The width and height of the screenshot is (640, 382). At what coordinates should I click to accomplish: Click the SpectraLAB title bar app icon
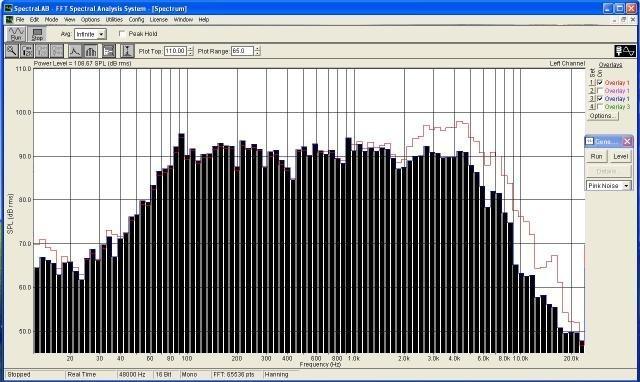point(8,8)
